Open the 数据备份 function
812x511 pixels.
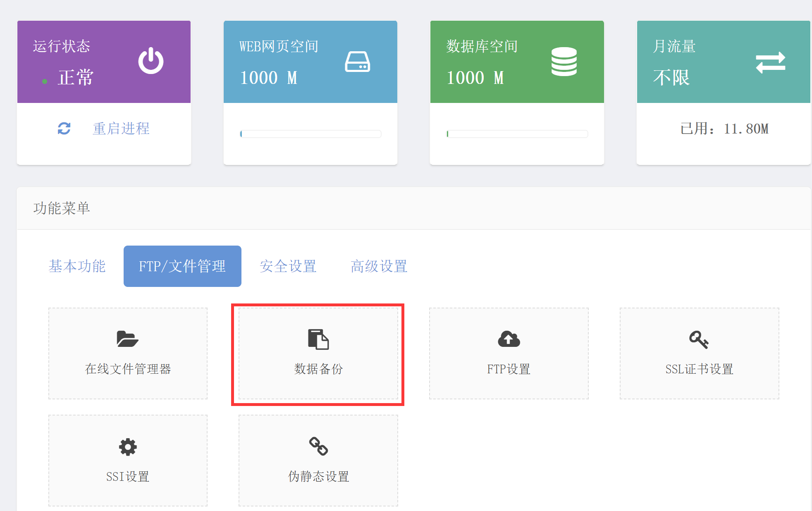coord(318,353)
